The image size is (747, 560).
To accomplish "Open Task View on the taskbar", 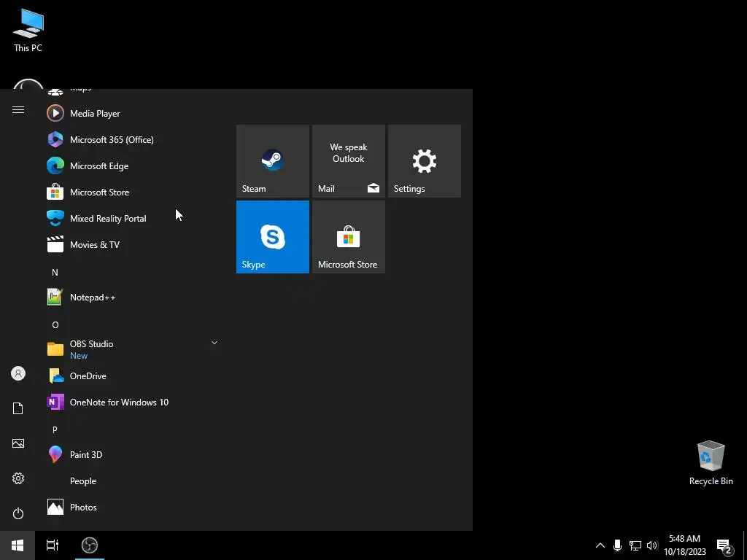I will tap(53, 545).
